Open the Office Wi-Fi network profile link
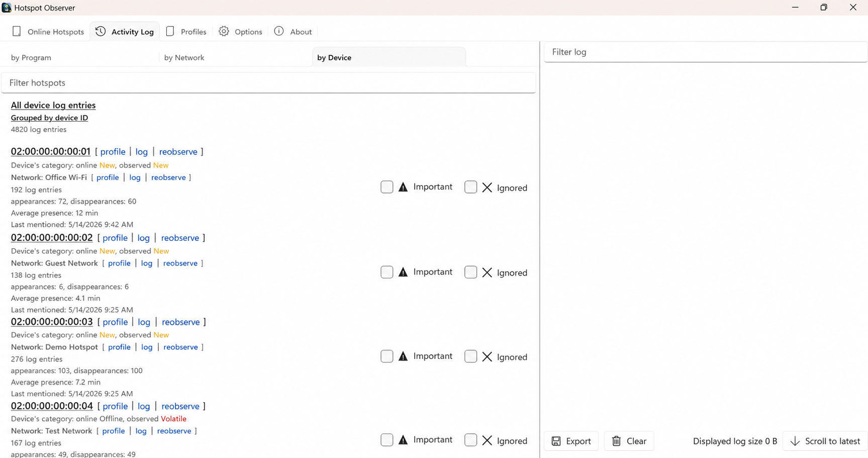Viewport: 868px width, 458px height. click(108, 177)
